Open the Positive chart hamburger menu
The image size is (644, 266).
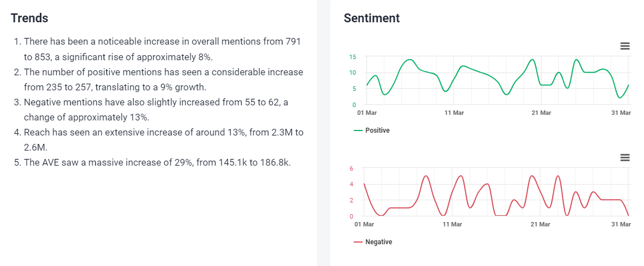coord(625,46)
